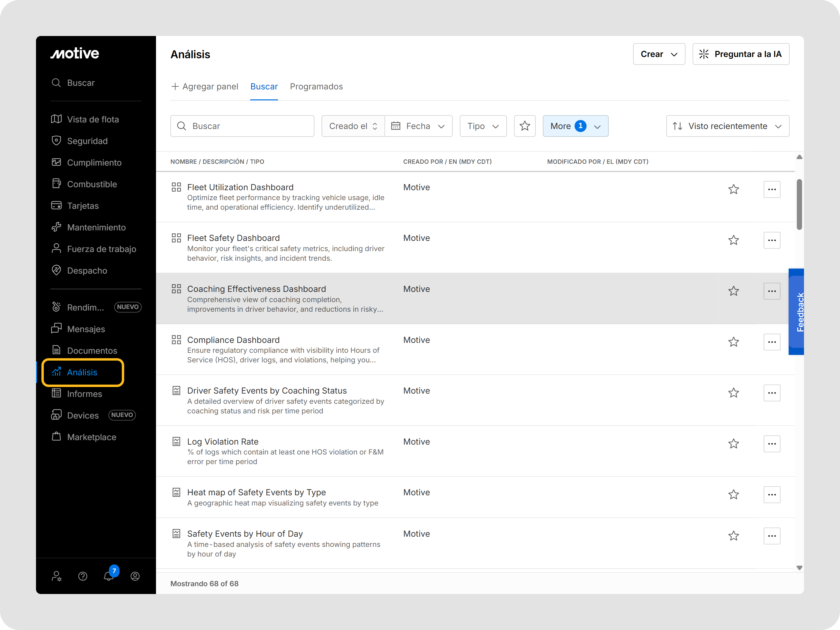
Task: Open Mantenimiento section in sidebar
Action: 96,227
